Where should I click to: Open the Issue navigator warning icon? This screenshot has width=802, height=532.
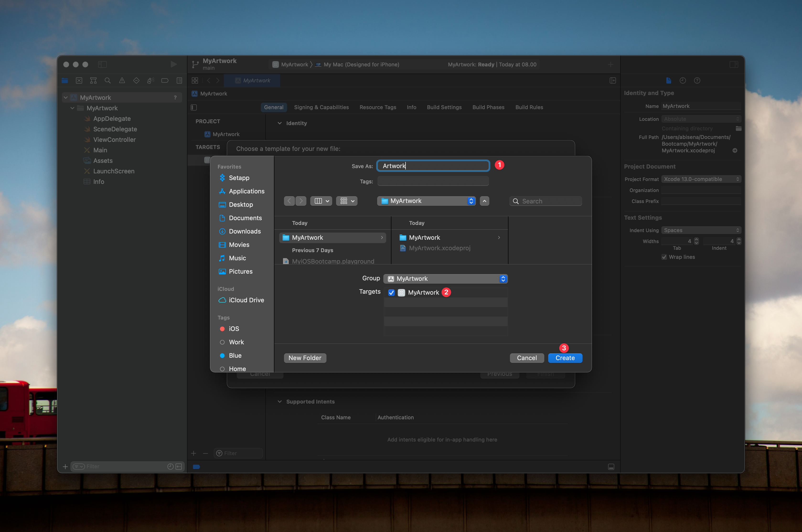[122, 80]
